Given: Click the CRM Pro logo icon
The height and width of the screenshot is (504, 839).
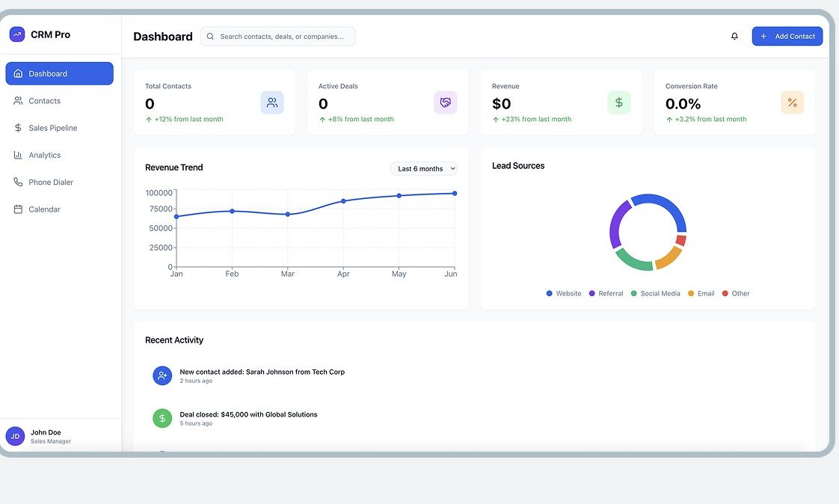Looking at the screenshot, I should [17, 34].
